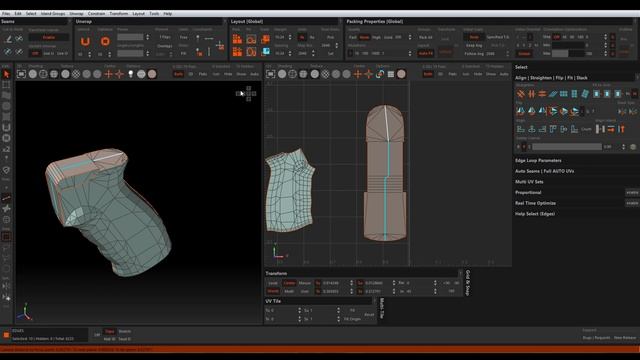Click Auto Fit button in Packing Properties
Viewport: 640px width, 360px height.
425,53
